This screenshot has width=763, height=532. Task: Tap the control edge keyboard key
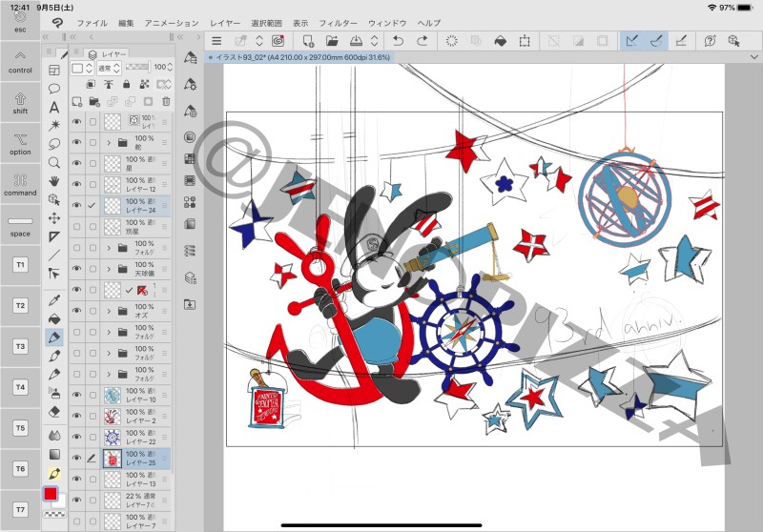20,61
